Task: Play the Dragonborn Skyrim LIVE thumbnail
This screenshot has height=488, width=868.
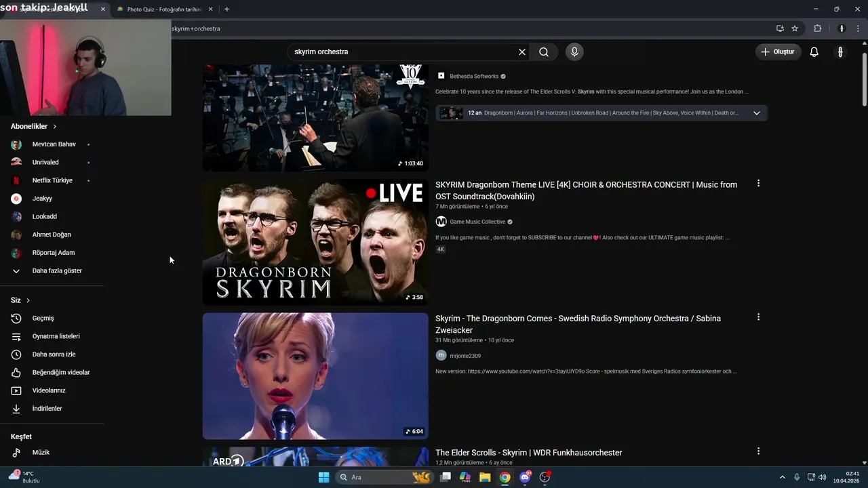Action: (x=315, y=242)
